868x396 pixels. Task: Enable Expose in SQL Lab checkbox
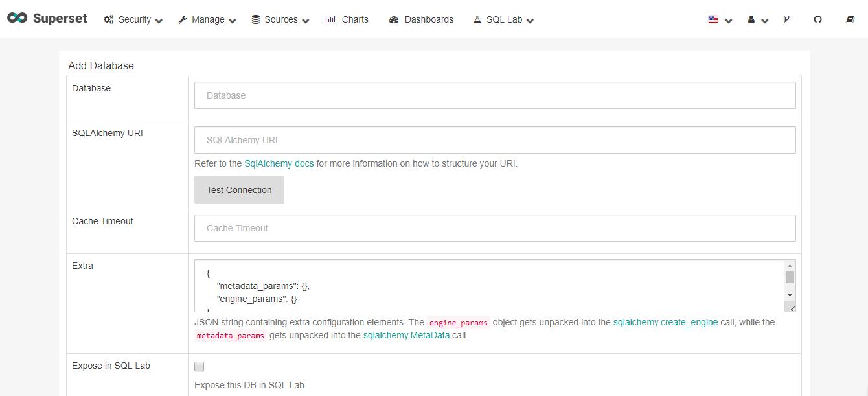pos(200,366)
